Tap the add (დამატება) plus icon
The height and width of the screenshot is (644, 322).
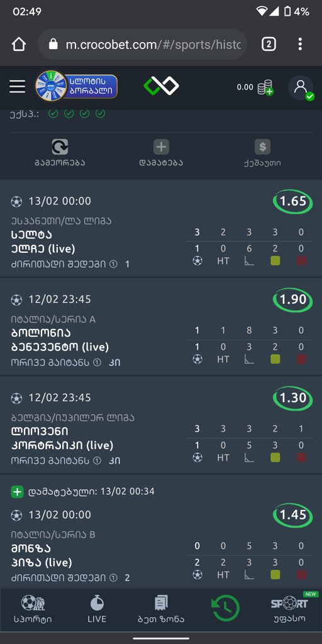161,147
